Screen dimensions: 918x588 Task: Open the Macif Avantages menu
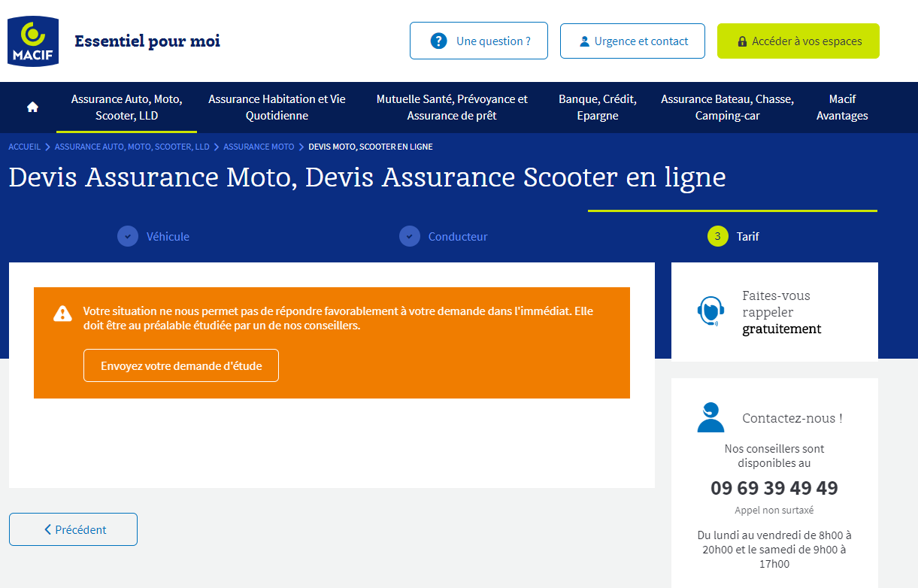[x=842, y=107]
